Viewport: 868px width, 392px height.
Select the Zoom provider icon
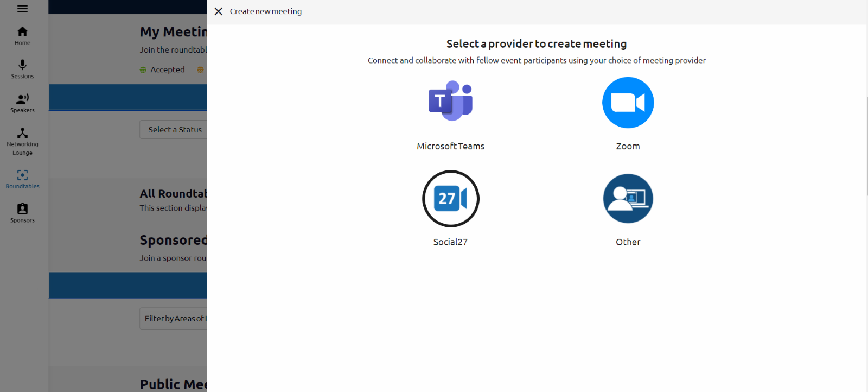pyautogui.click(x=628, y=103)
